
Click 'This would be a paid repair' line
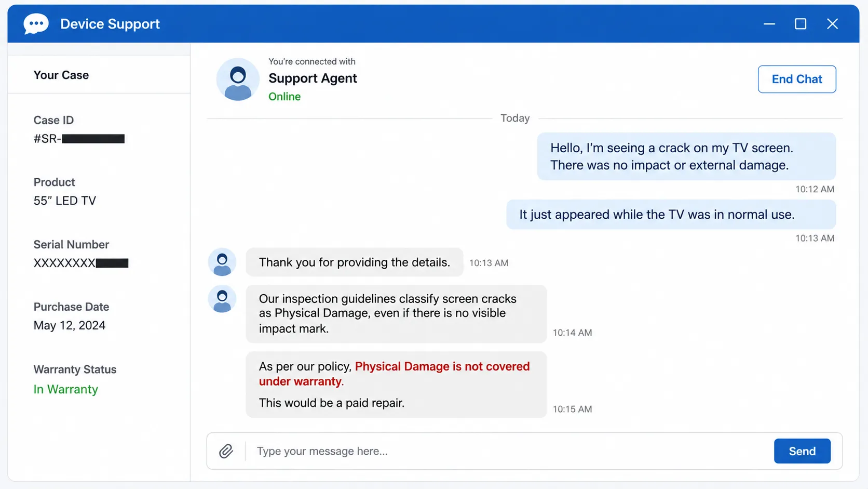332,403
